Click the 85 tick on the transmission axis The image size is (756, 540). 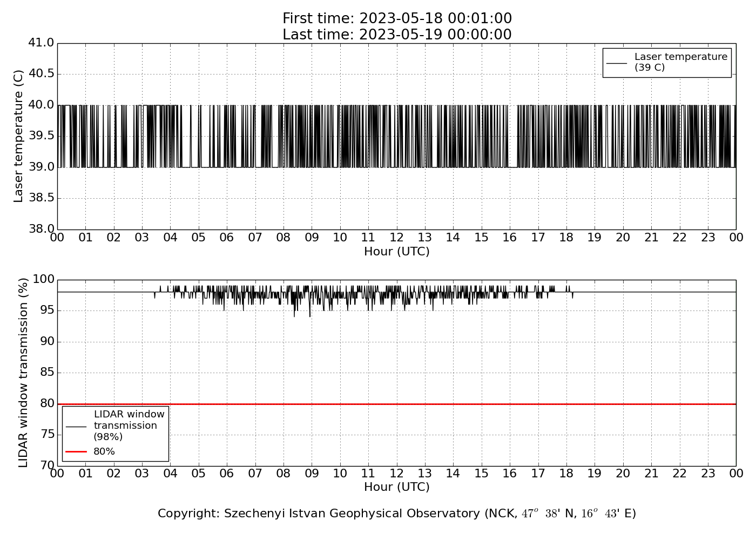coord(47,373)
